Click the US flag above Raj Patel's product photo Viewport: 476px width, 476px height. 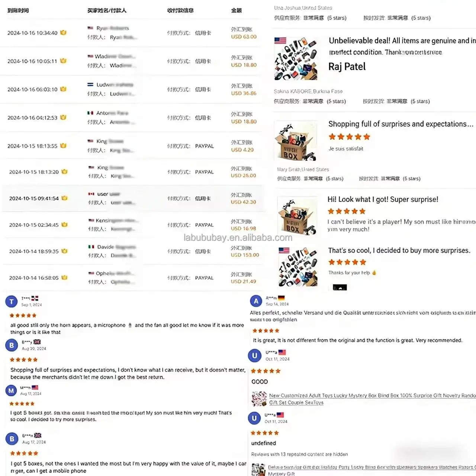pos(280,41)
